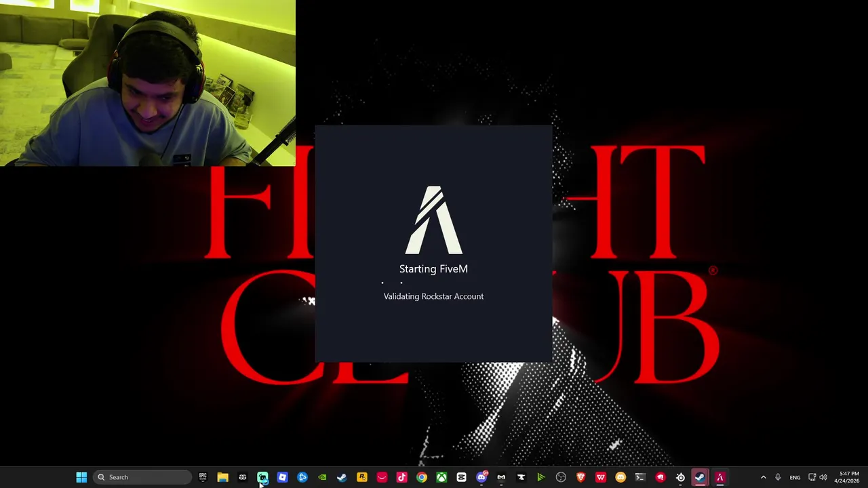This screenshot has height=488, width=868.
Task: Open Riot Client red fist icon
Action: 660,477
